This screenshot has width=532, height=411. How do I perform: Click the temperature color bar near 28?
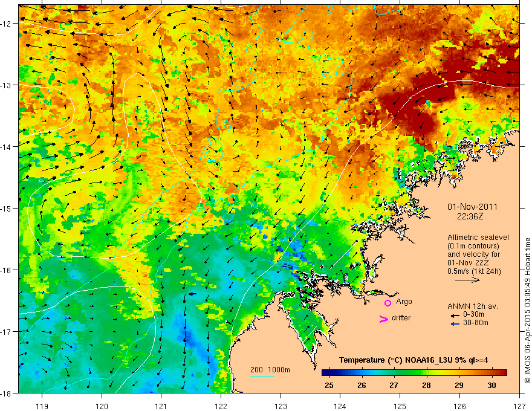click(426, 373)
